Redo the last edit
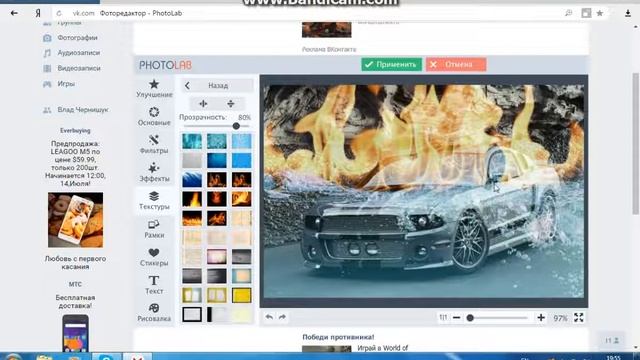Viewport: 640px width, 360px height. point(282,317)
